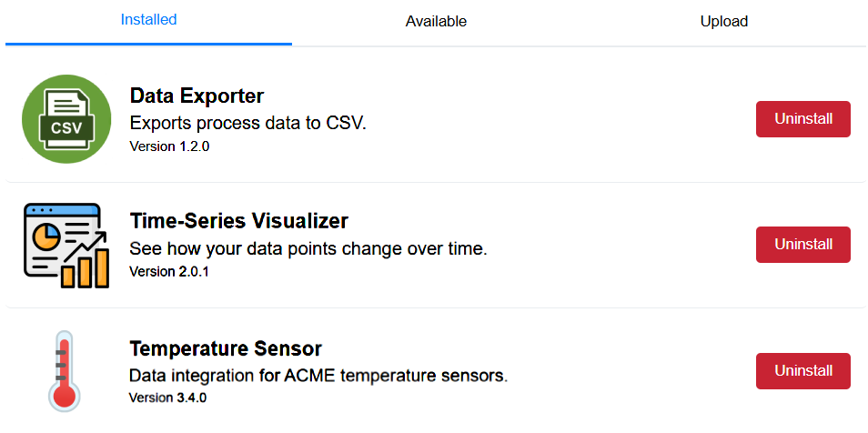
Task: Click the green CSV Data Exporter icon
Action: pos(66,119)
